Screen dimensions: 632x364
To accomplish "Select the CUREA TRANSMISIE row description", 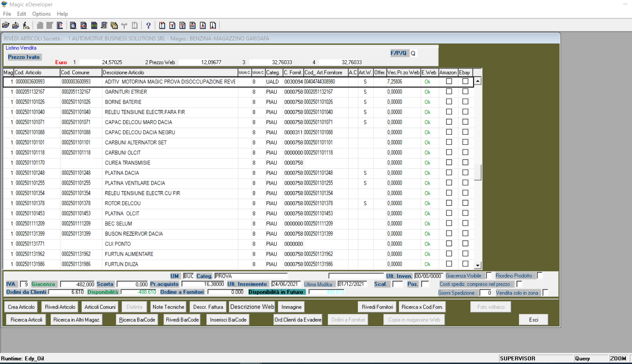I will (127, 163).
